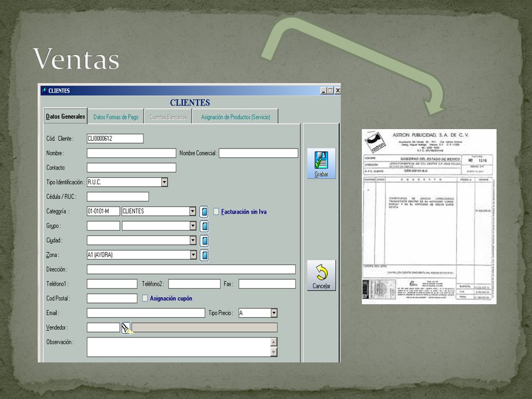The height and width of the screenshot is (399, 532).
Task: Open the Tipo Precio dropdown
Action: pos(274,313)
